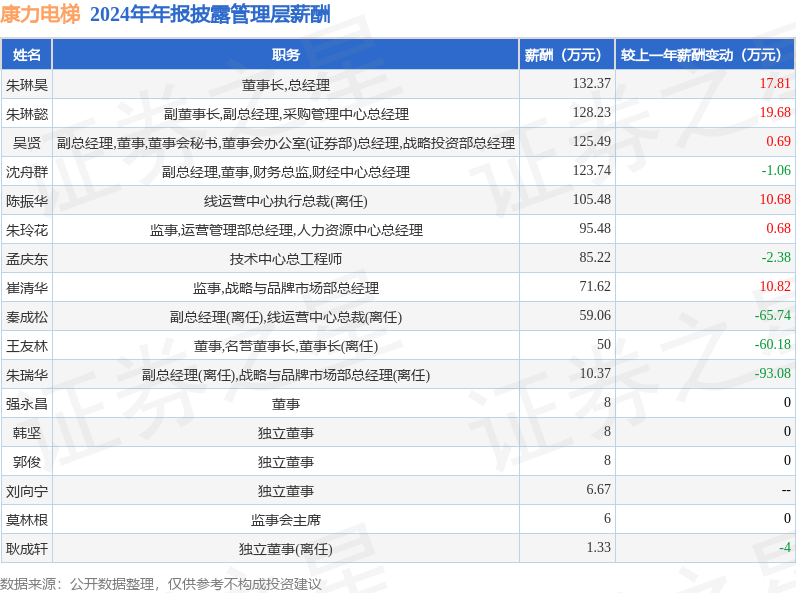Click the name 耿成轩
The image size is (796, 593).
pos(27,548)
